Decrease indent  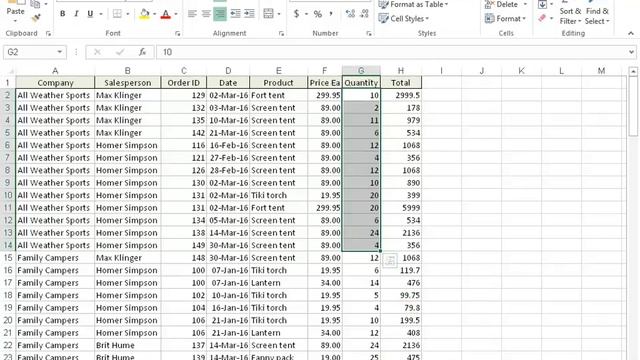coord(235,14)
